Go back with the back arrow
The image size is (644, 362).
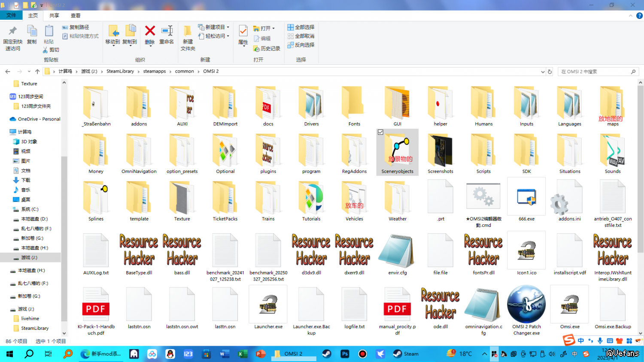pyautogui.click(x=8, y=72)
